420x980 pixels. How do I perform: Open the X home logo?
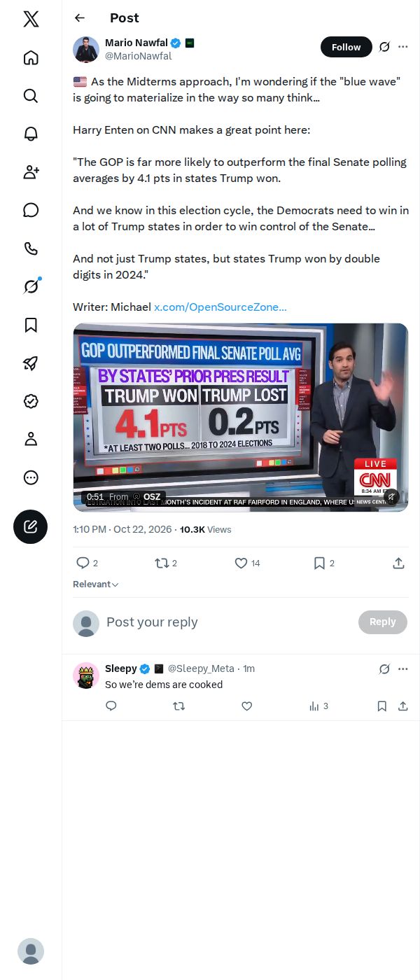coord(31,19)
